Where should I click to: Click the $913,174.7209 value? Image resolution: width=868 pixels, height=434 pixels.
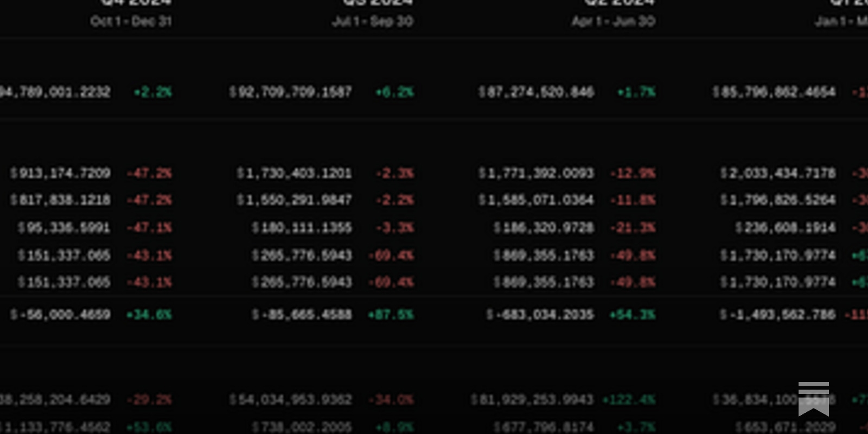pyautogui.click(x=60, y=174)
